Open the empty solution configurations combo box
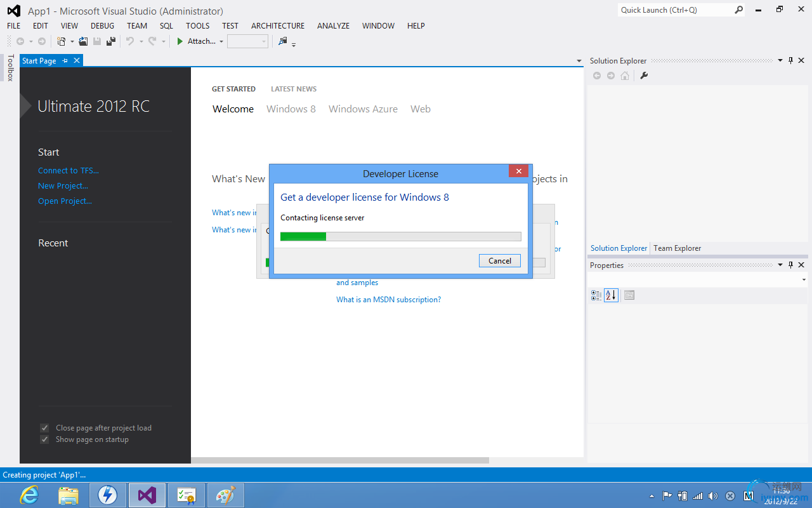 [247, 41]
